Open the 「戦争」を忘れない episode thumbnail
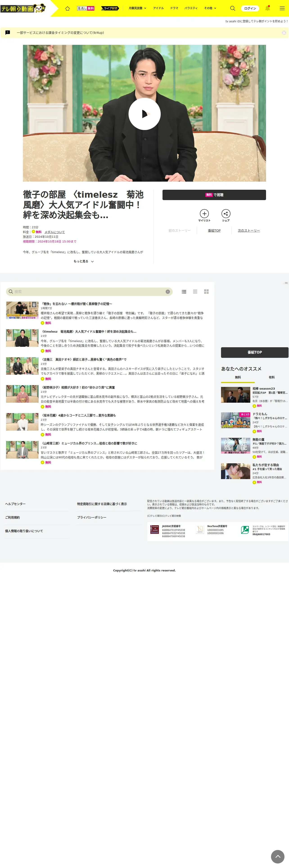The image size is (289, 868). [x=22, y=310]
